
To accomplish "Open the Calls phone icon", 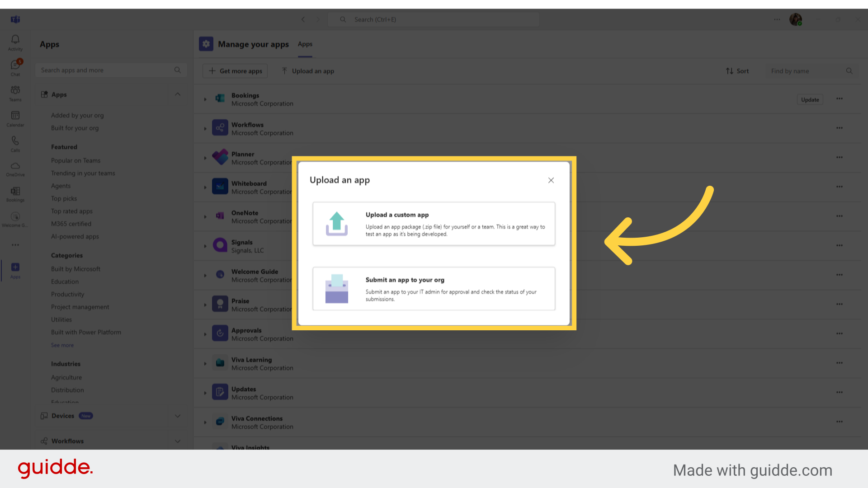I will tap(15, 144).
